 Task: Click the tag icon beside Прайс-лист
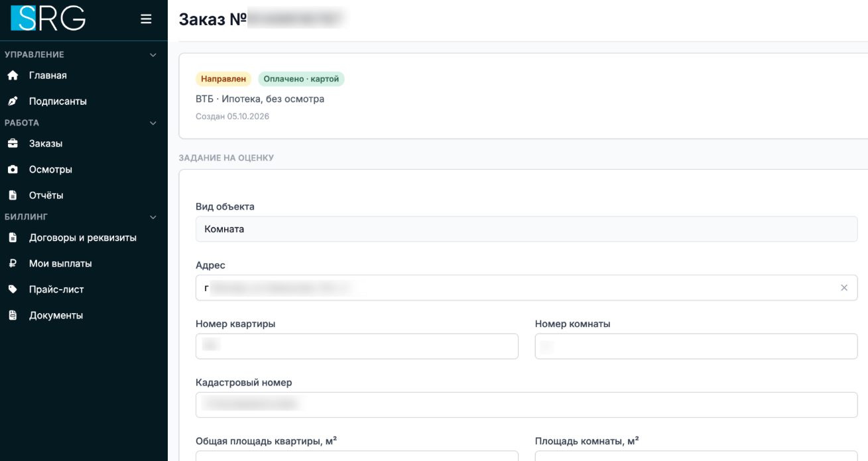[13, 289]
